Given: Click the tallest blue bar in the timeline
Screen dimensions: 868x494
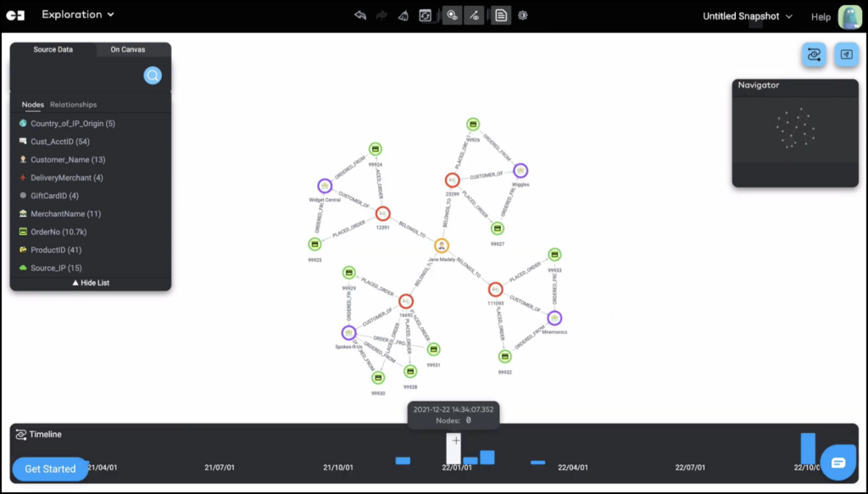Looking at the screenshot, I should [808, 448].
